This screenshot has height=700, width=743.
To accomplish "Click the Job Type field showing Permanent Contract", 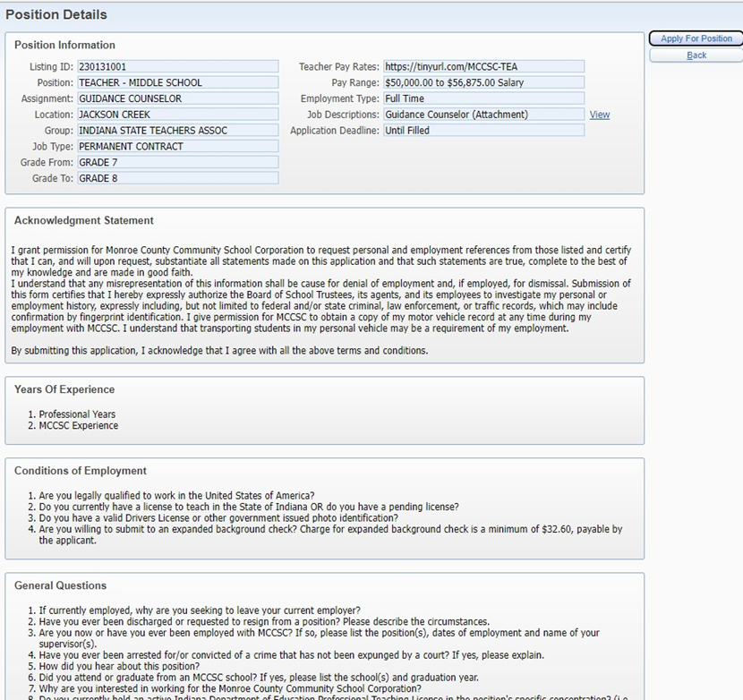I will point(177,147).
